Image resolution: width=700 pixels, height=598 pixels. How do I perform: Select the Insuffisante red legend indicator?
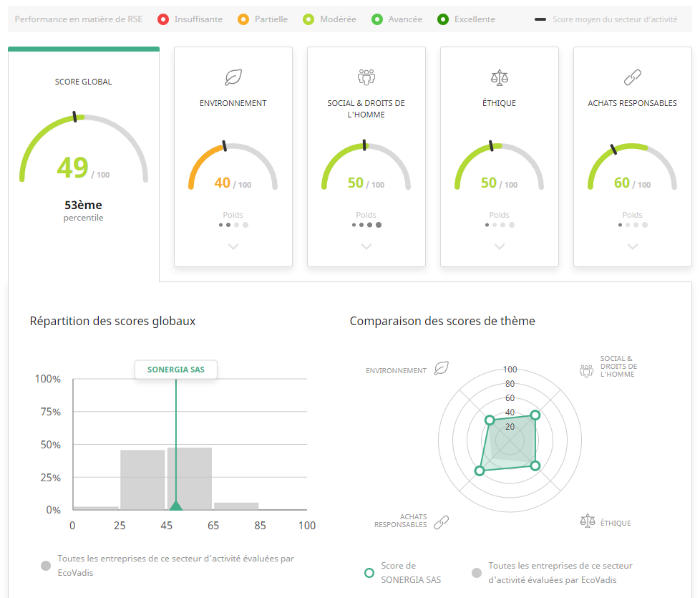tap(163, 19)
